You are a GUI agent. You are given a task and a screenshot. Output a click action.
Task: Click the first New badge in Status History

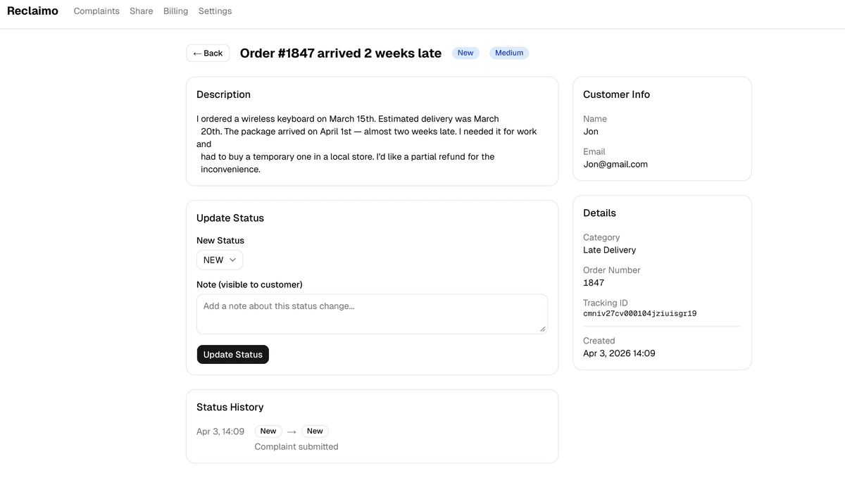[x=268, y=431]
